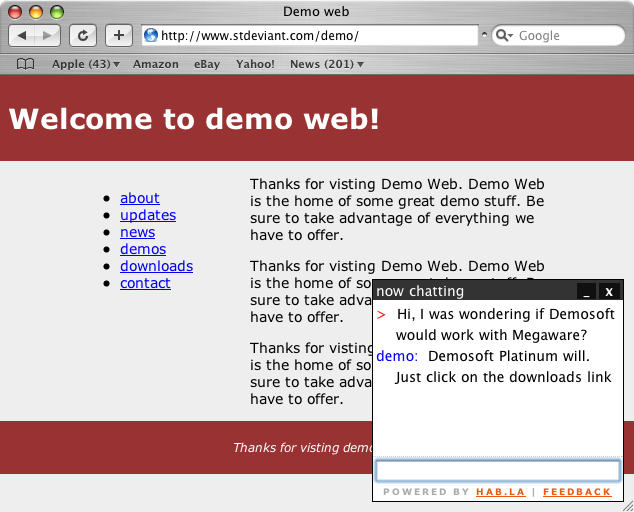The image size is (634, 512).
Task: Open the eBay bookmark
Action: click(x=207, y=64)
